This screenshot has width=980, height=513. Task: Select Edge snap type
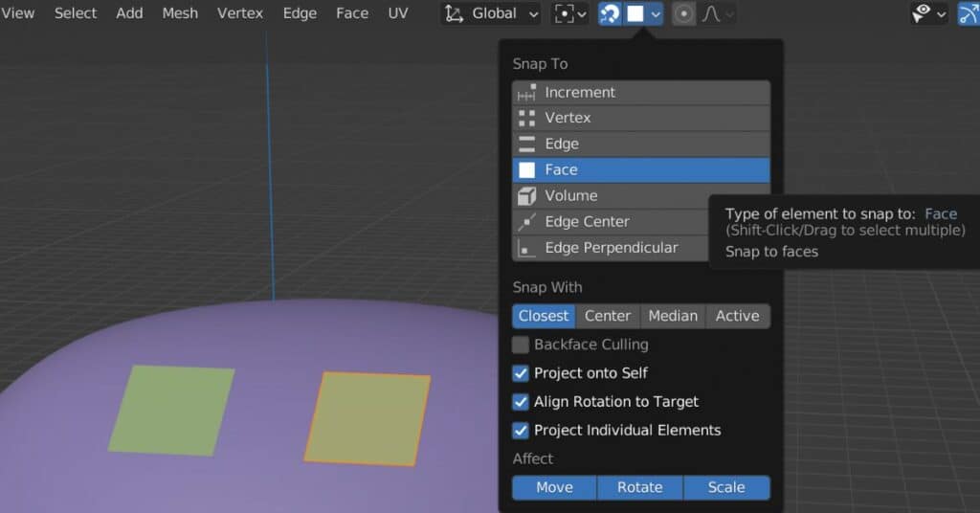coord(641,144)
